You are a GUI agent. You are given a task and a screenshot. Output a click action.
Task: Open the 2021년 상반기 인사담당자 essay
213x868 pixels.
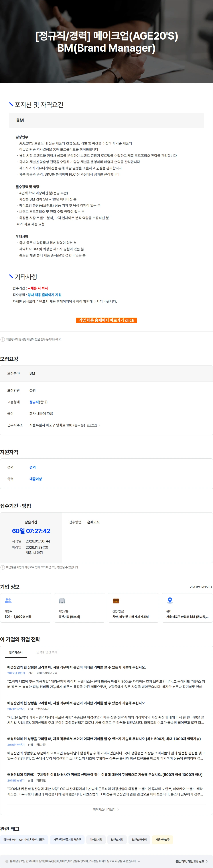click(106, 713)
